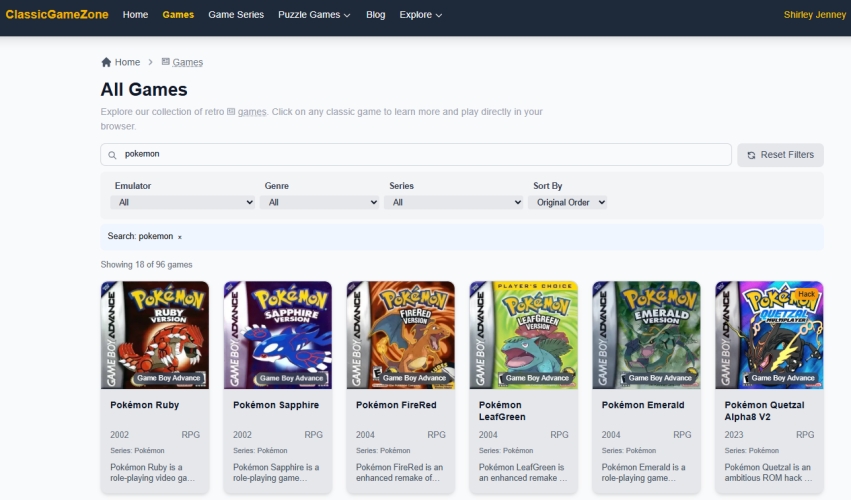851x500 pixels.
Task: Remove the pokemon search filter tag
Action: (180, 237)
